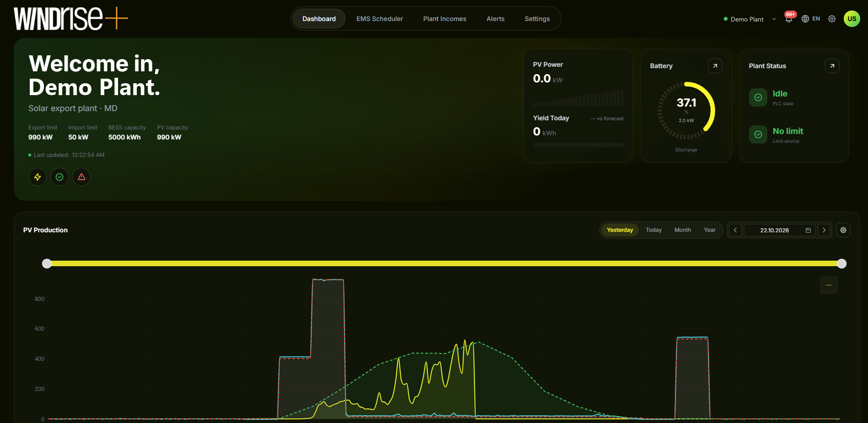Click the globe language icon
Screen dimensions: 868x423
tap(805, 19)
